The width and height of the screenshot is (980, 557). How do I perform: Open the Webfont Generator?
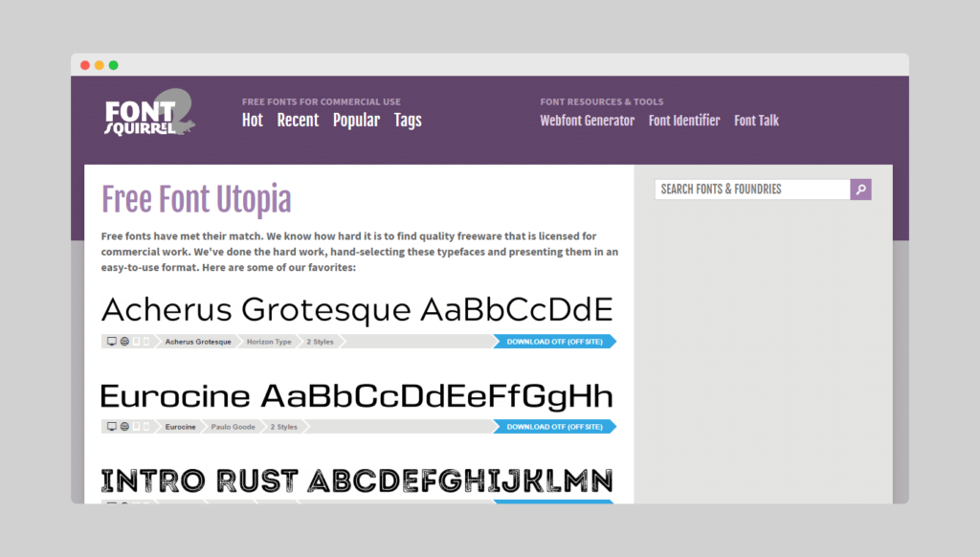587,121
